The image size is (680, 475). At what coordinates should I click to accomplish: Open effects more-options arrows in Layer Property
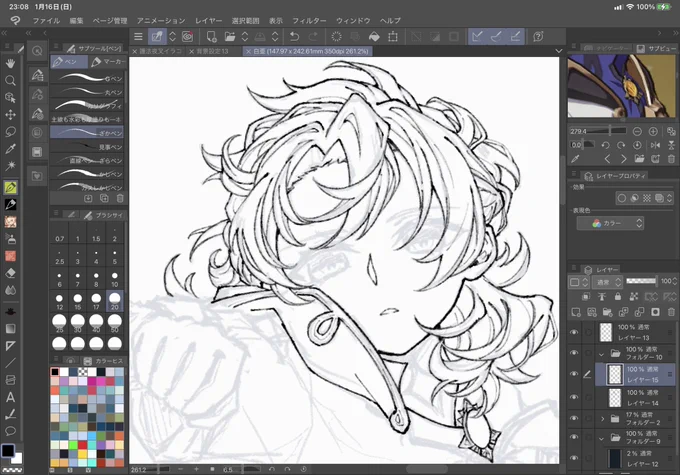point(670,198)
